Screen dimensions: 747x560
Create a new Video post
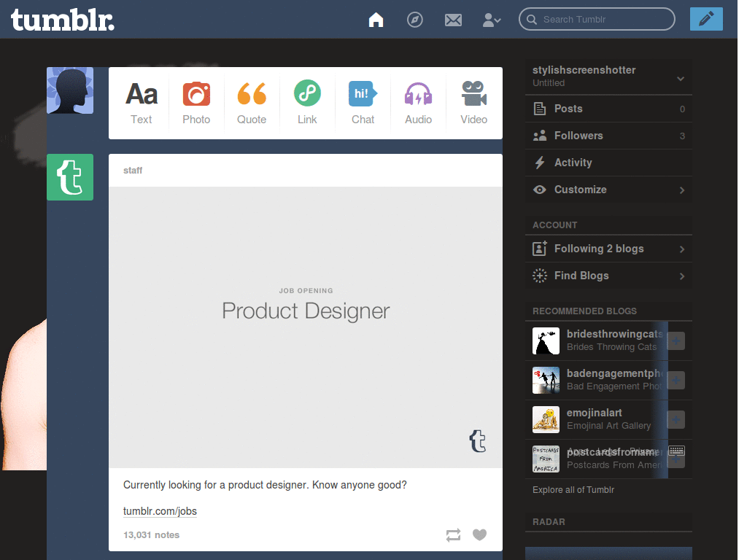[x=473, y=103]
